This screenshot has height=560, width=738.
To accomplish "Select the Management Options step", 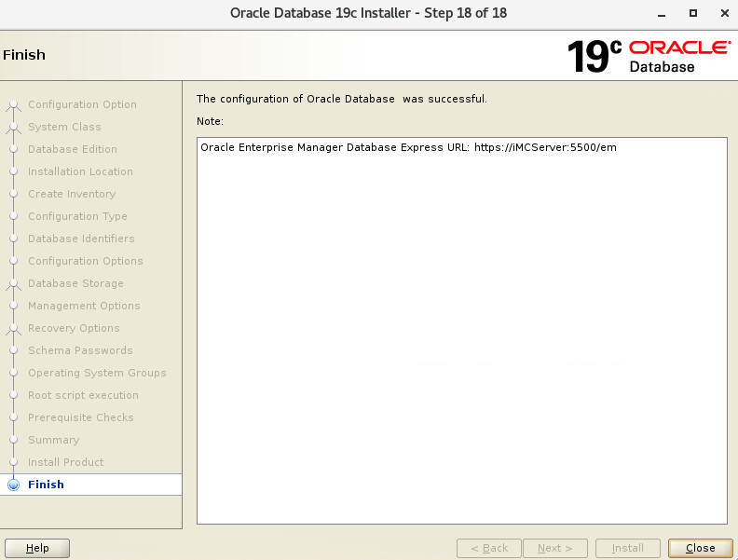I will coord(84,306).
